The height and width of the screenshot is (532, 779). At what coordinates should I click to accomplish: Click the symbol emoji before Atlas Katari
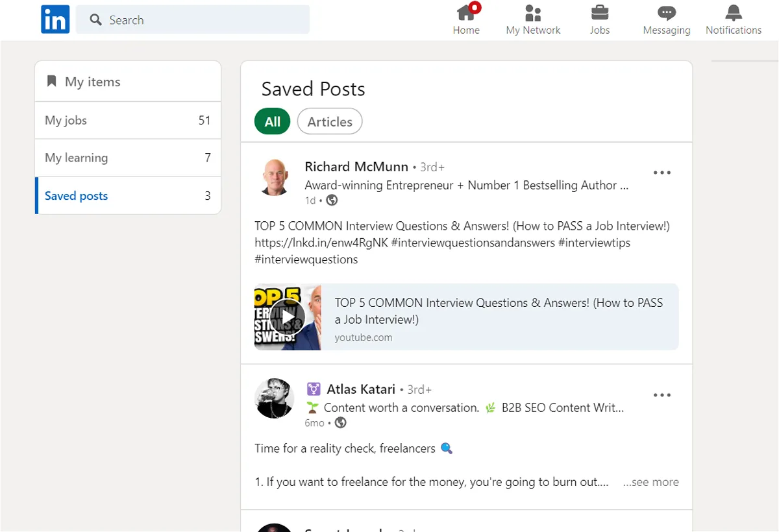click(314, 389)
